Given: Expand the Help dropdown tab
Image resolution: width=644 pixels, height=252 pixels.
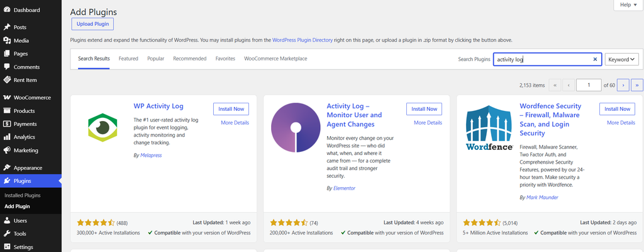Looking at the screenshot, I should click(x=628, y=5).
